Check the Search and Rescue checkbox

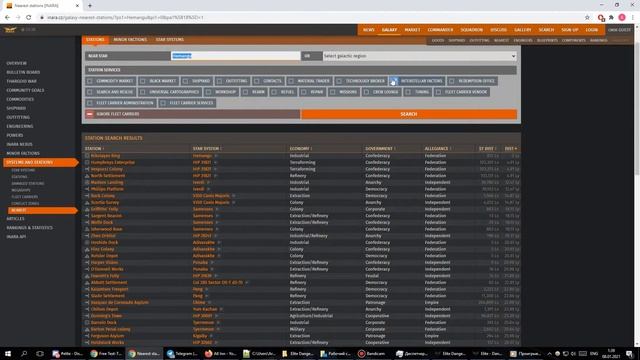[x=90, y=92]
